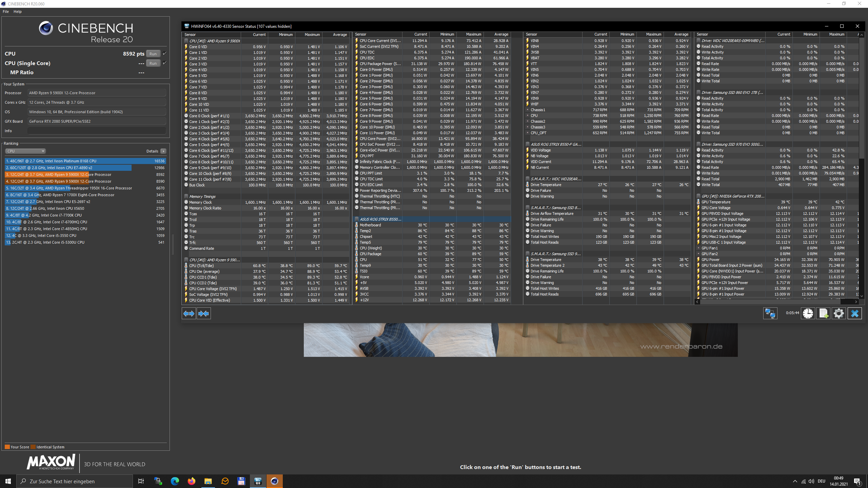The image size is (868, 488).
Task: Toggle the CPU Single Core checkbox
Action: (165, 63)
